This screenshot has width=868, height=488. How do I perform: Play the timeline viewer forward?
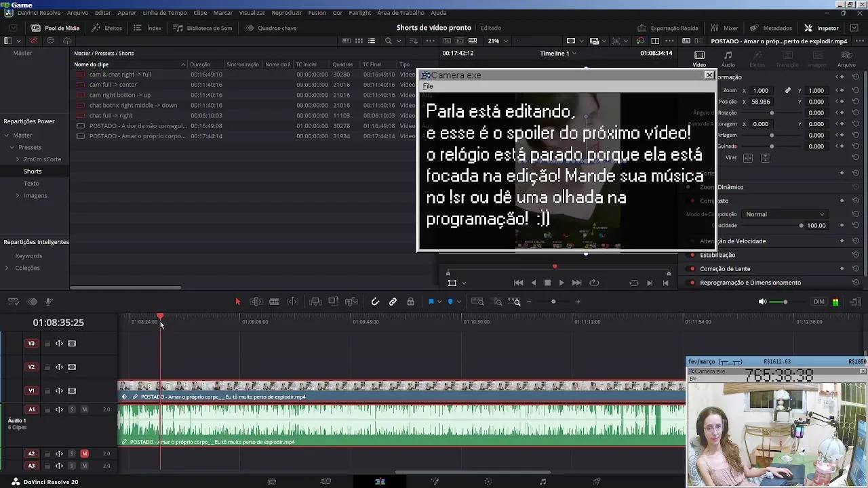(x=561, y=283)
